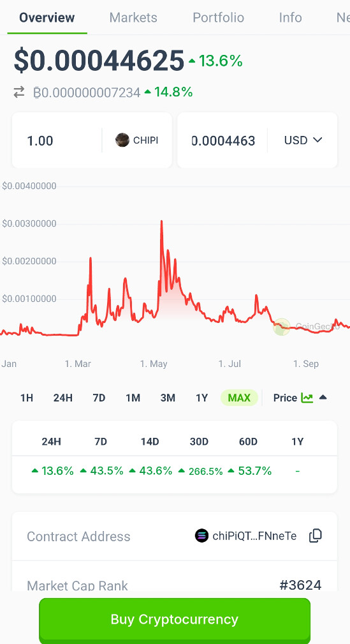Switch to the Markets tab
This screenshot has height=644, width=350.
(x=133, y=18)
